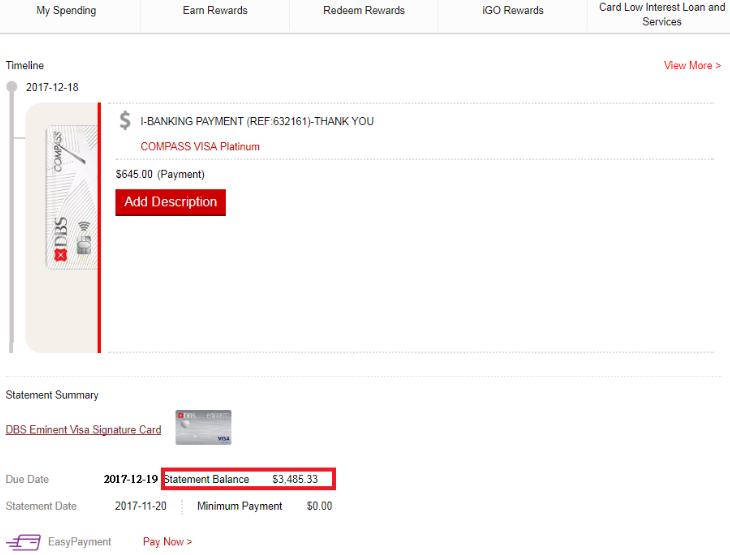Click the Statement Balance amount $3,485.33
Viewport: 730px width, 555px height.
pos(295,480)
